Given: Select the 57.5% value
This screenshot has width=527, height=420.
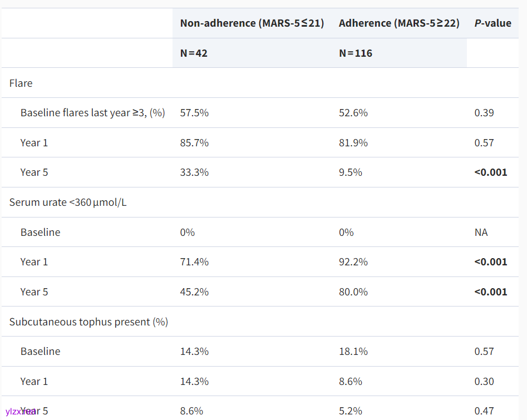Looking at the screenshot, I should point(194,113).
